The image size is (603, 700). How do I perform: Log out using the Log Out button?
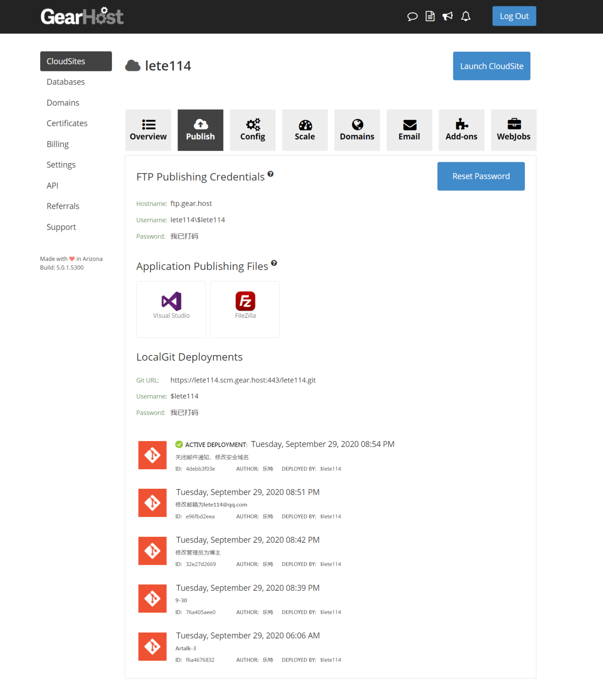(x=514, y=16)
